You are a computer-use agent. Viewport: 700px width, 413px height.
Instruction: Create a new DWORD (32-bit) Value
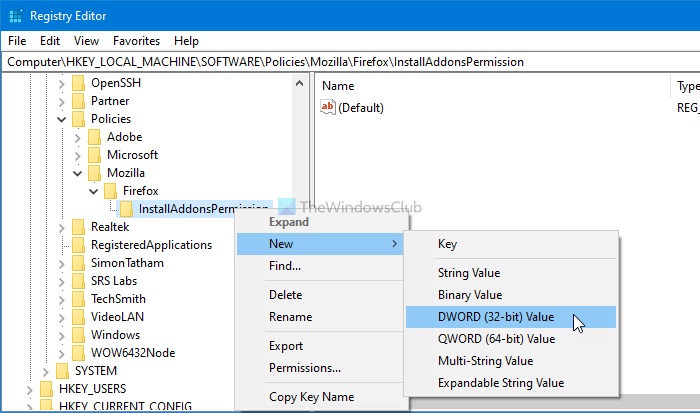click(511, 317)
